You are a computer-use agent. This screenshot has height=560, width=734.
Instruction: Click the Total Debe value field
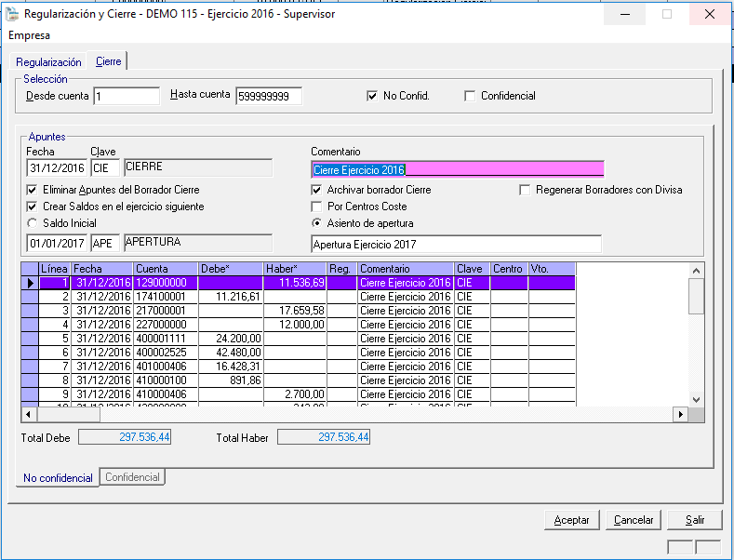click(125, 437)
